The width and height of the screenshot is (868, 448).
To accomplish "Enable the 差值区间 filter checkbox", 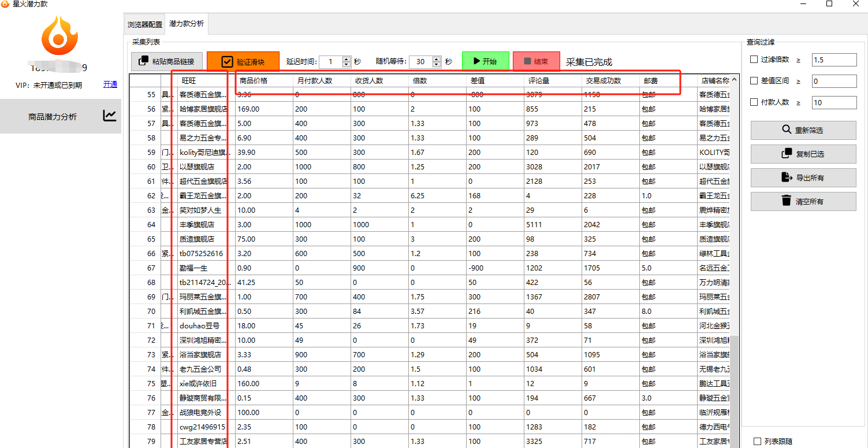I will [x=754, y=80].
